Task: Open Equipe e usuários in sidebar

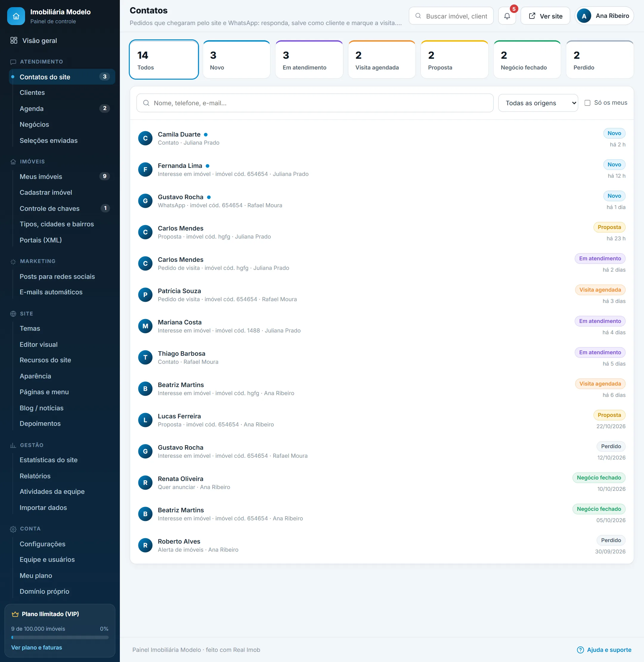Action: point(47,559)
